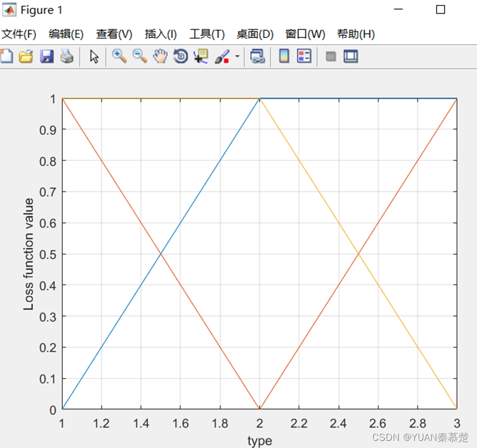
Task: Click the Hide Plot Tools icon
Action: click(331, 57)
